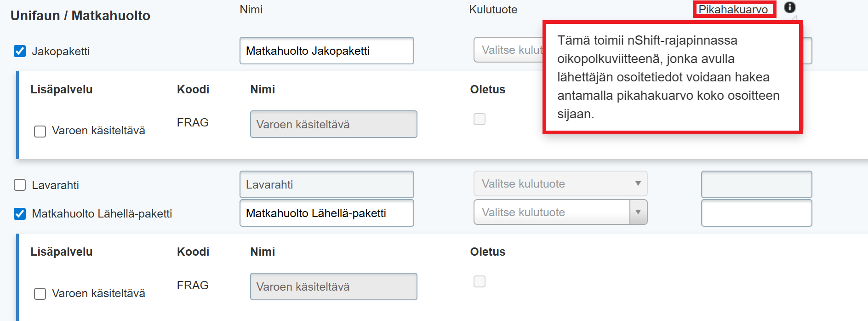Screen dimensions: 868x321
Task: Click the Pikahakuarvo column header
Action: coord(733,9)
